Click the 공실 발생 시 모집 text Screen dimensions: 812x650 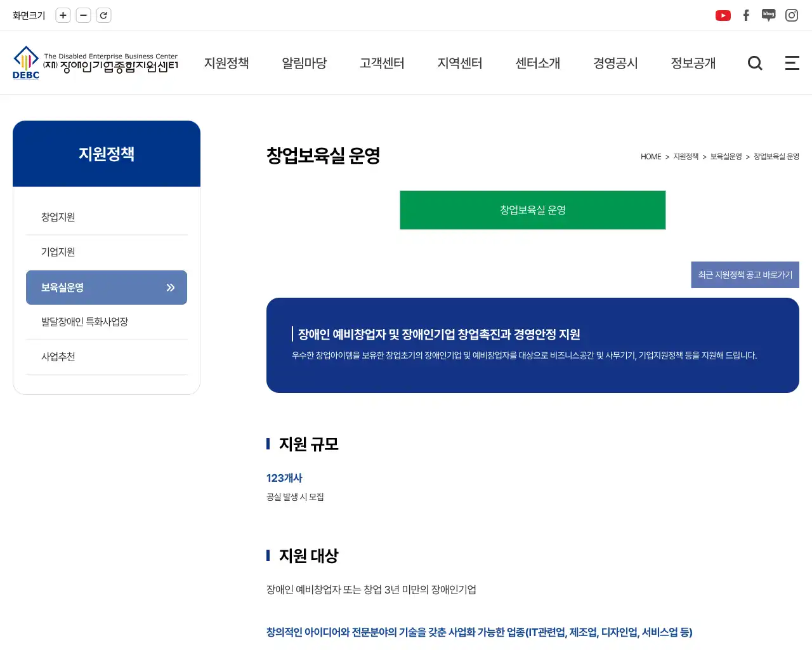click(295, 497)
